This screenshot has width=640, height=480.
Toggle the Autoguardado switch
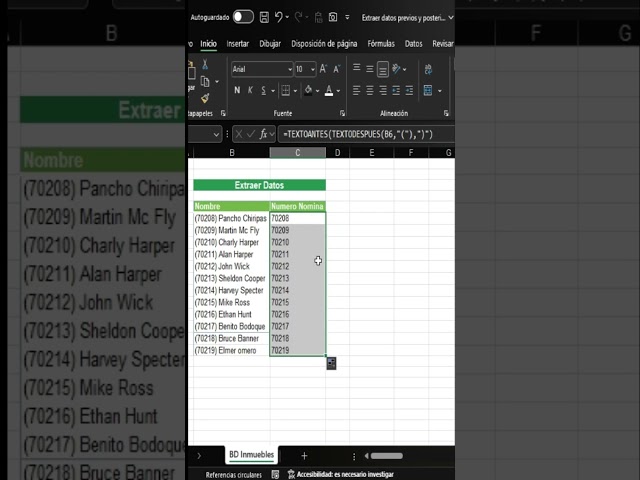pos(243,17)
